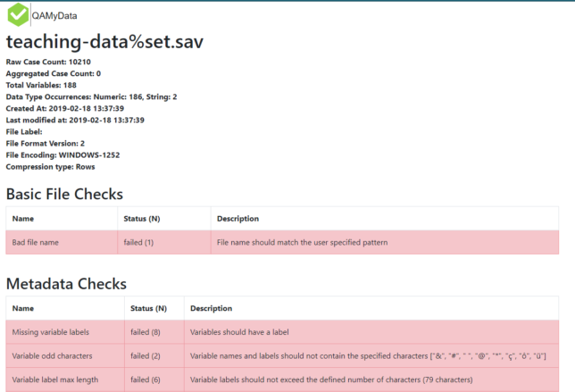
Task: Click failed (8) status for missing labels
Action: [x=146, y=332]
